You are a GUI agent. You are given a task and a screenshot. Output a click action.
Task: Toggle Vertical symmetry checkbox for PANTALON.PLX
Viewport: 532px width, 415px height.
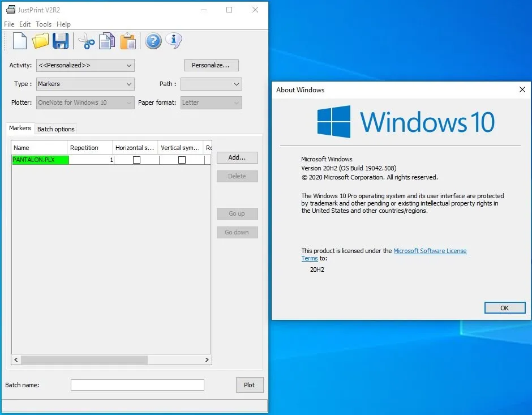point(182,160)
